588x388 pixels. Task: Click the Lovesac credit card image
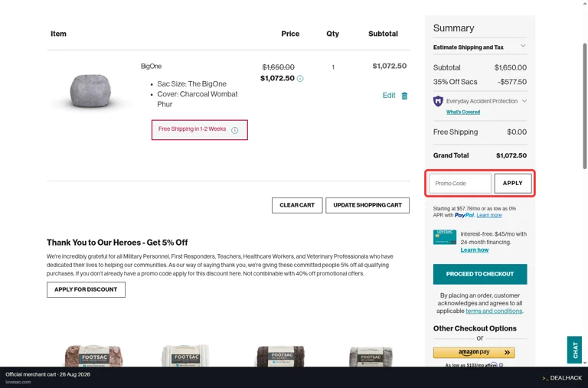[445, 237]
